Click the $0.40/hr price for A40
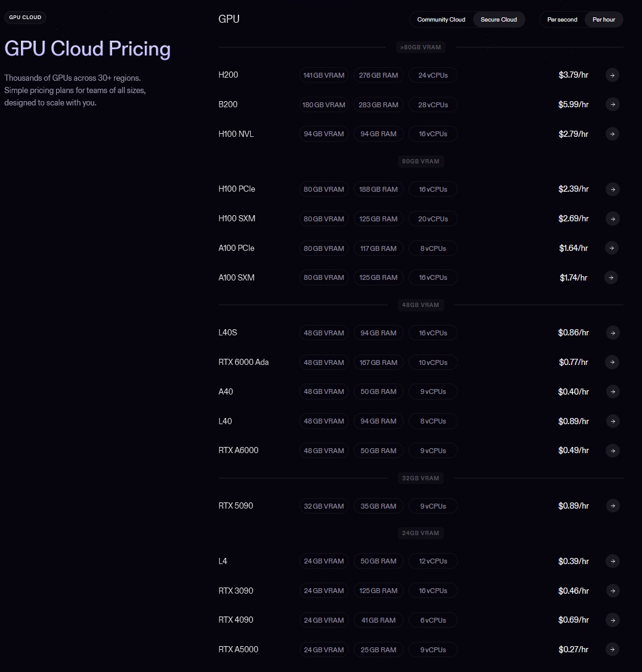 573,391
